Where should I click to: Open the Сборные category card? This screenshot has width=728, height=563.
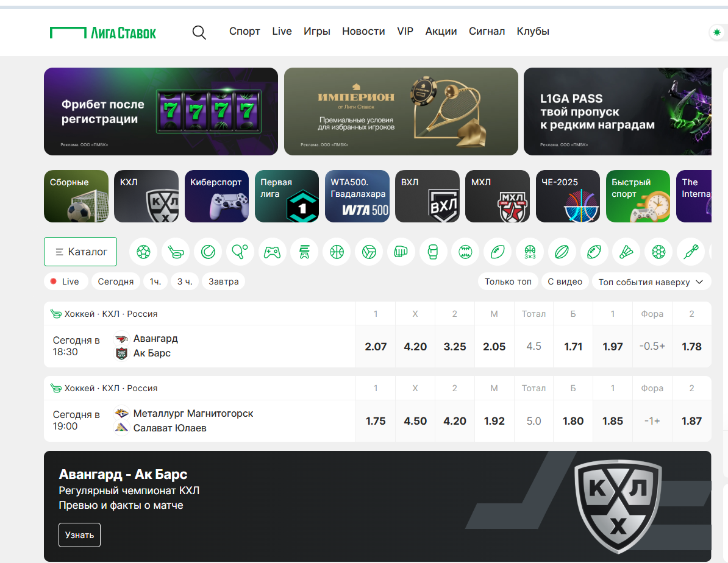pyautogui.click(x=76, y=196)
